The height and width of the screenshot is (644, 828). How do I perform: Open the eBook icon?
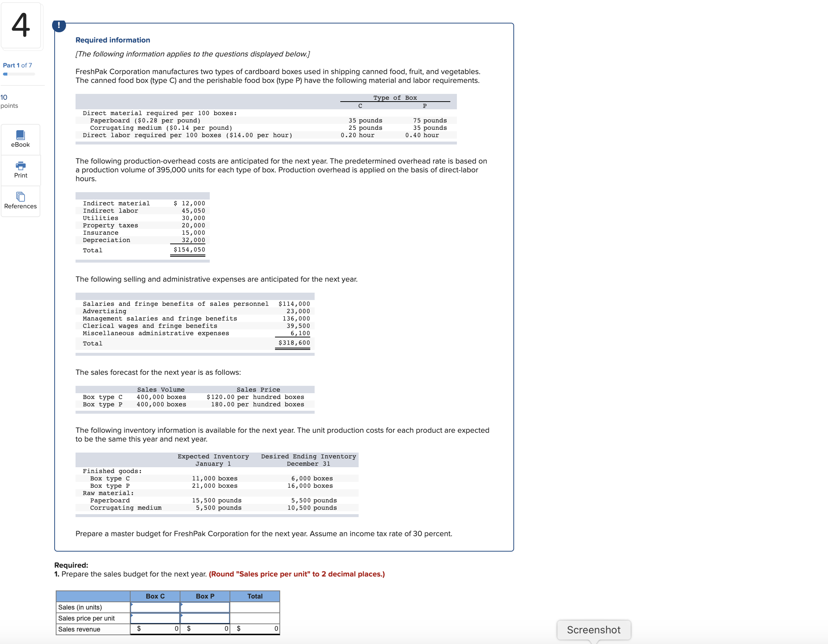(21, 135)
